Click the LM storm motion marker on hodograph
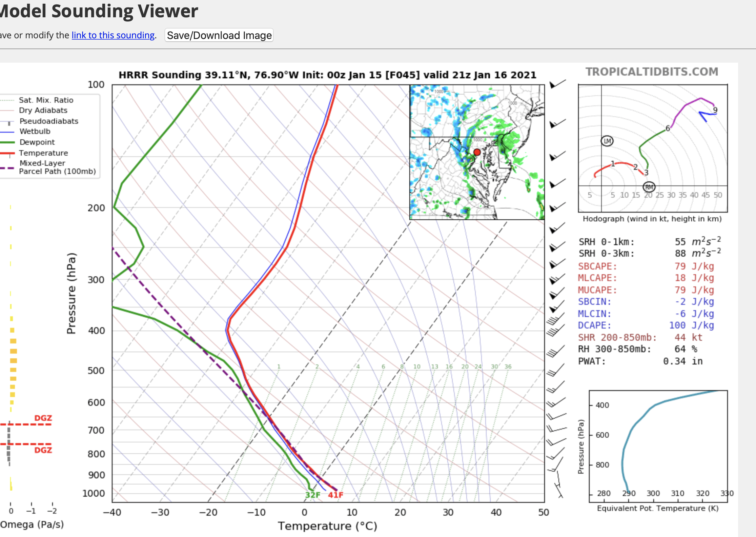 (607, 141)
